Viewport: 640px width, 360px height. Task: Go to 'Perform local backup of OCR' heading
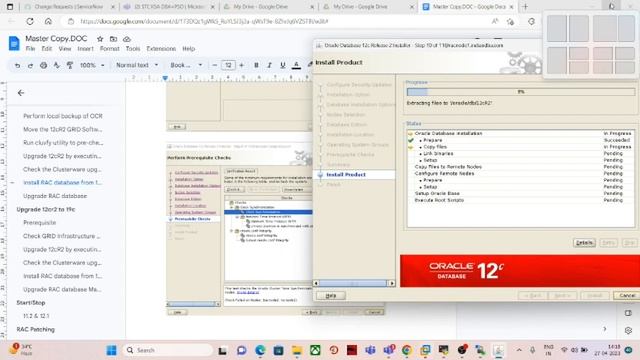click(x=63, y=116)
